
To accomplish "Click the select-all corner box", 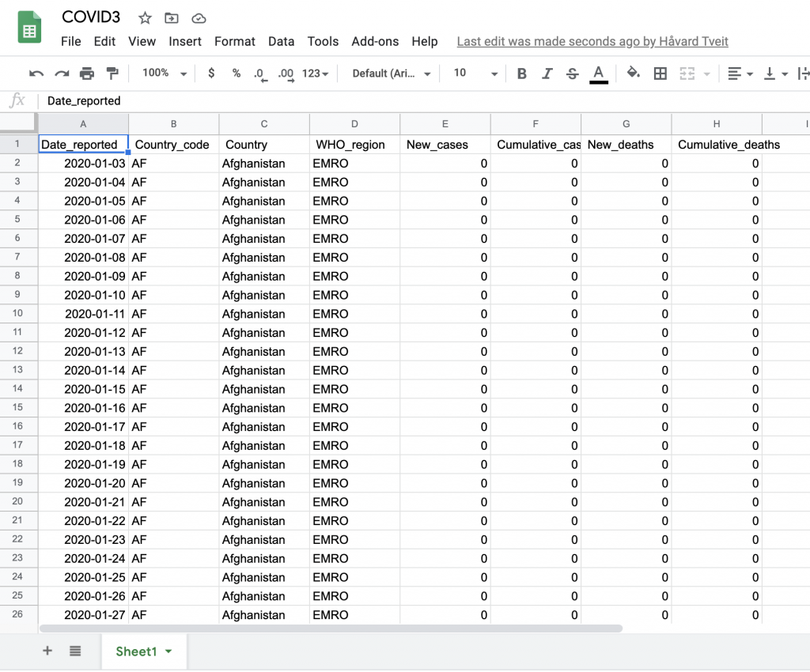I will [19, 124].
